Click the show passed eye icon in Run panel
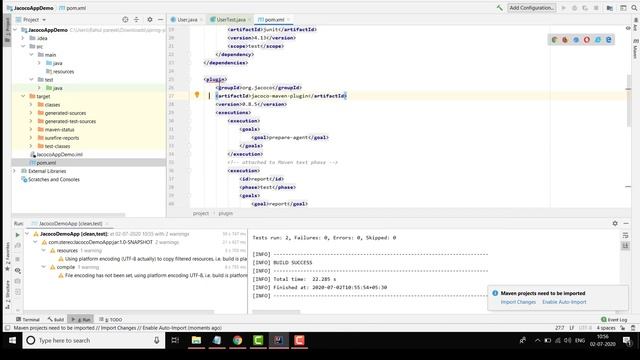Screen dimensions: 640x360 point(18,270)
